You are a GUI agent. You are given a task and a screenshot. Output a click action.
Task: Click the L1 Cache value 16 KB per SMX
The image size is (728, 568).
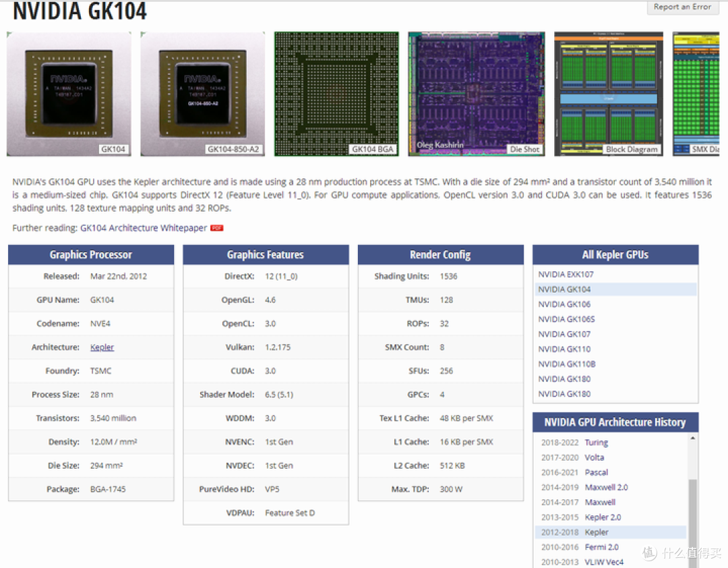pyautogui.click(x=466, y=442)
